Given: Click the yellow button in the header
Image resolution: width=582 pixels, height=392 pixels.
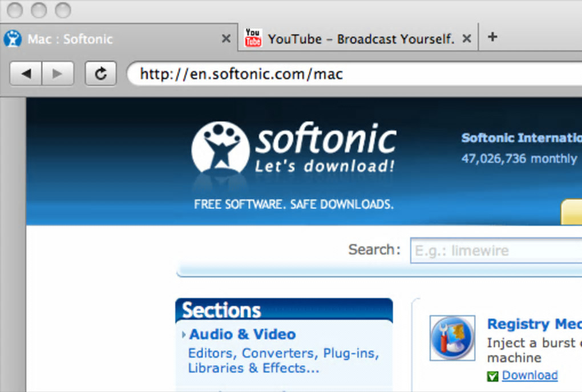Looking at the screenshot, I should click(x=572, y=212).
